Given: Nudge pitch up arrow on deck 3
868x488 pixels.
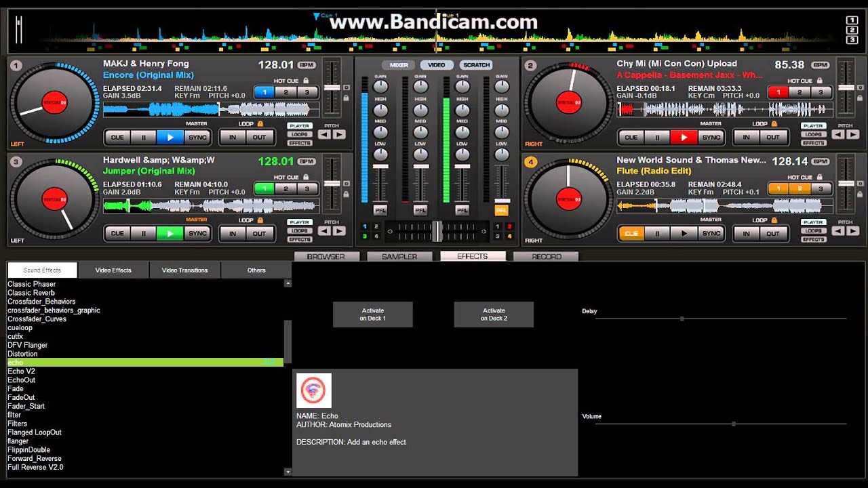Looking at the screenshot, I should coord(338,230).
